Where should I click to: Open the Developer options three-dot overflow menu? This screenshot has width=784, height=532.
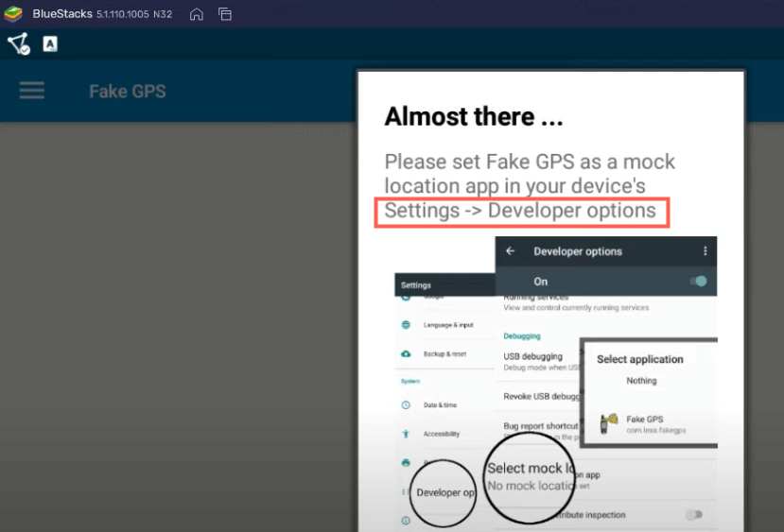(x=705, y=251)
